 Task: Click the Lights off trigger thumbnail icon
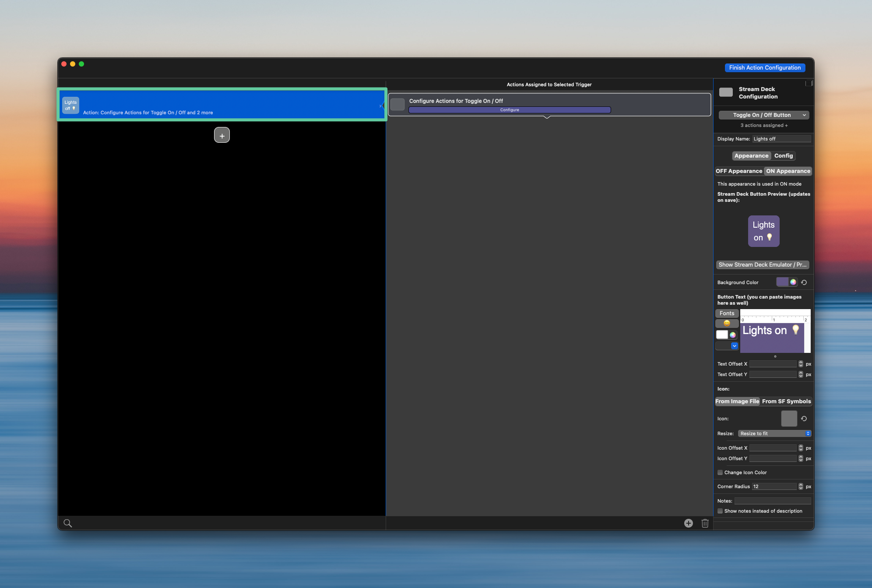(70, 106)
